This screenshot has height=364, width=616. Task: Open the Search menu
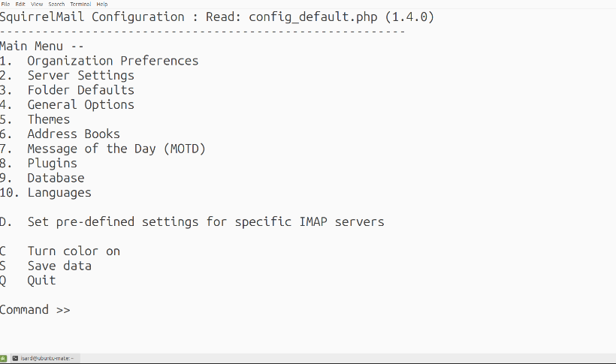tap(56, 4)
